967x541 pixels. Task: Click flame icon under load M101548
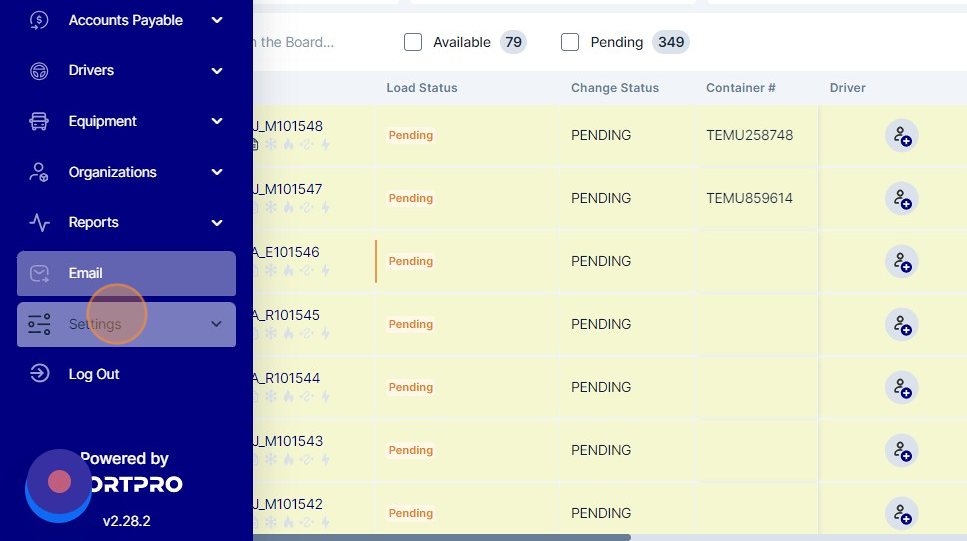click(x=289, y=144)
